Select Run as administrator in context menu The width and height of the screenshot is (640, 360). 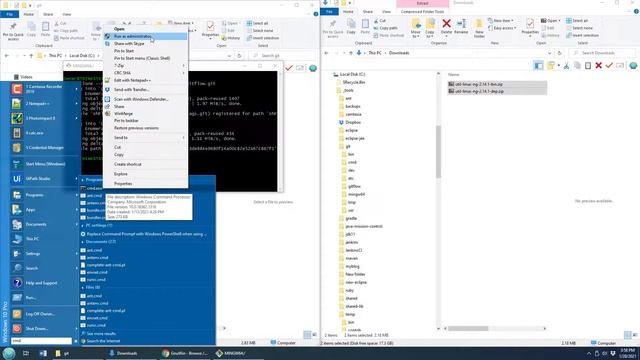point(145,37)
